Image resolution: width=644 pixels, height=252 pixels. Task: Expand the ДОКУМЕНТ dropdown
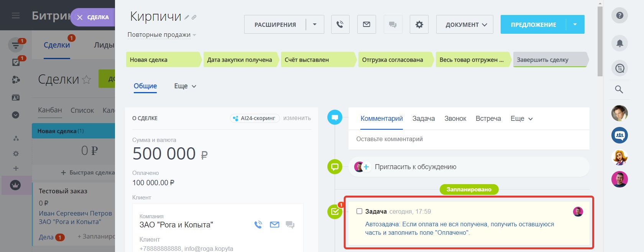click(x=465, y=25)
